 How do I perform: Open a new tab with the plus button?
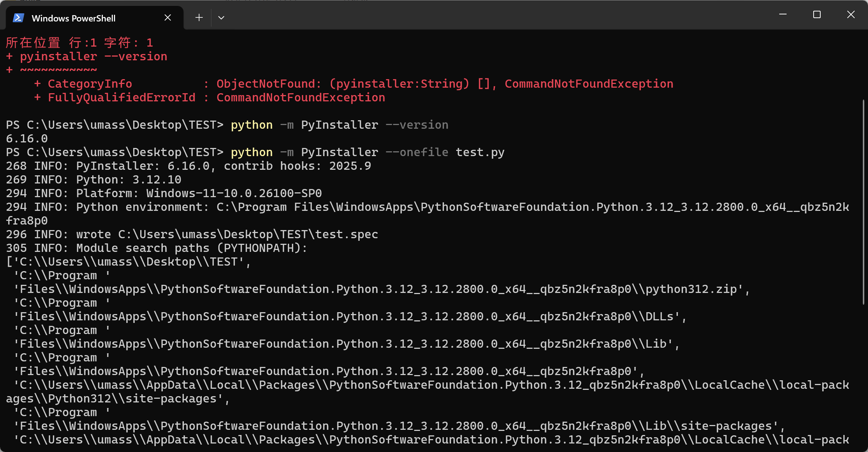click(x=199, y=18)
